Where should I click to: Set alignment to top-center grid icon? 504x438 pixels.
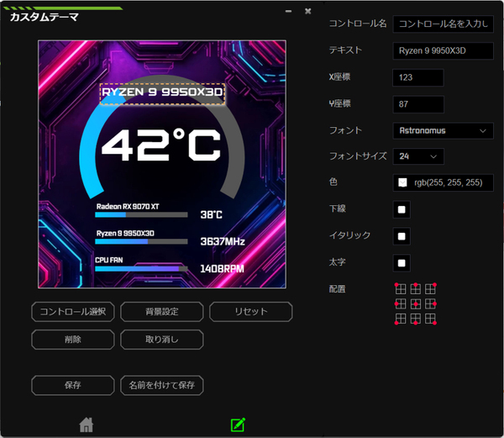415,288
